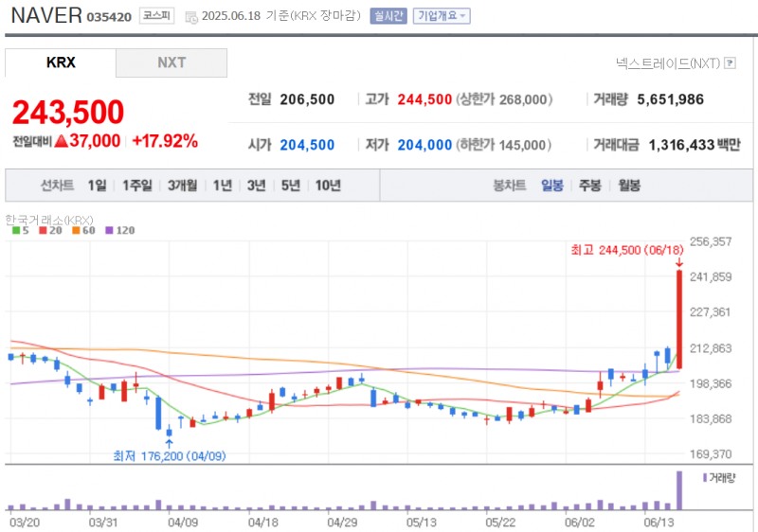
Task: Click the percent change +17.92%
Action: coord(165,141)
